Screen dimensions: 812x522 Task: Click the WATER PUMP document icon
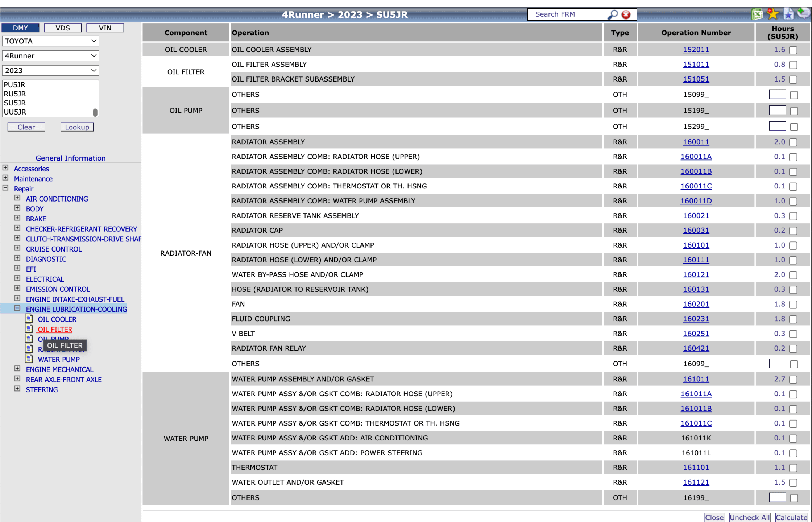[x=29, y=359]
